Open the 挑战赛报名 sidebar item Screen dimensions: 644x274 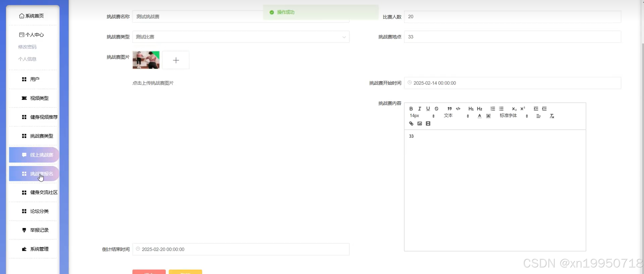pos(34,174)
